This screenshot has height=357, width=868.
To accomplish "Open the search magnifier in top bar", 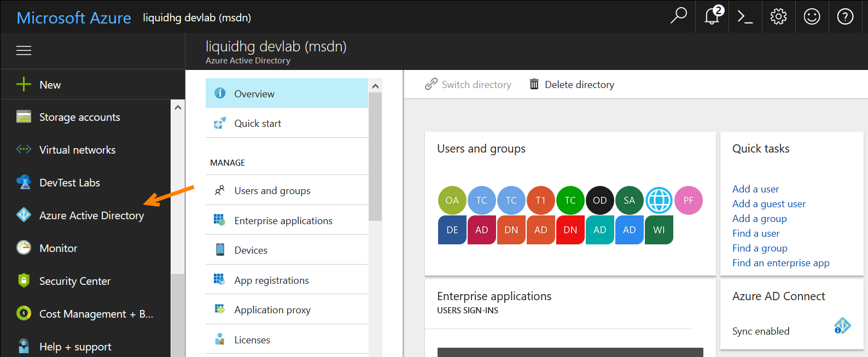I will point(678,16).
